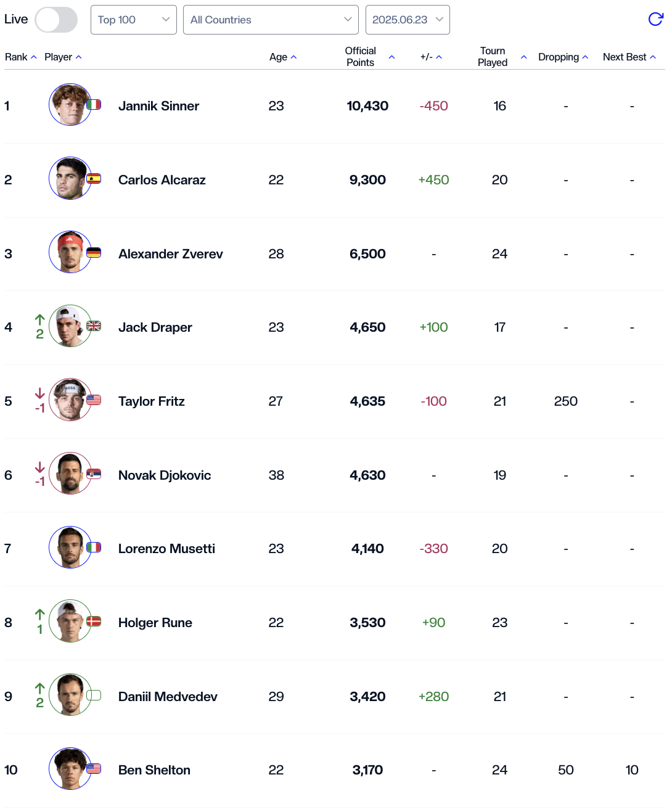Click Ben Shelton's USA flag icon
The image size is (672, 809).
click(x=94, y=768)
